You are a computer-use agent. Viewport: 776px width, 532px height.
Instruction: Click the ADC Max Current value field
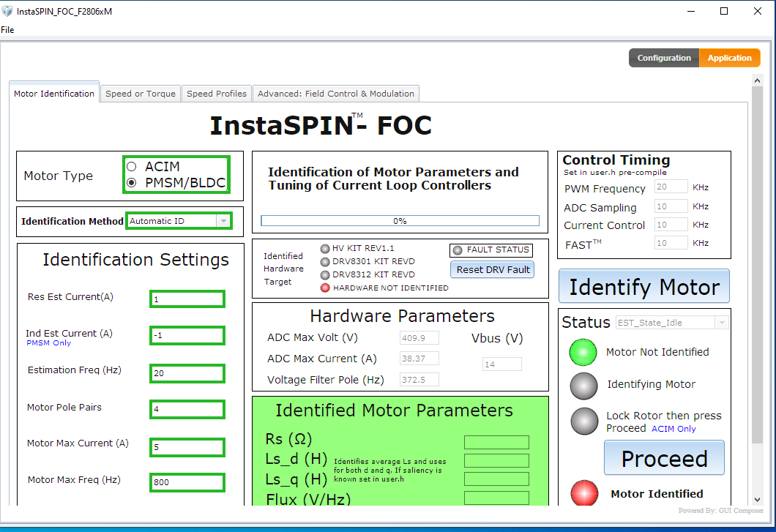(419, 359)
